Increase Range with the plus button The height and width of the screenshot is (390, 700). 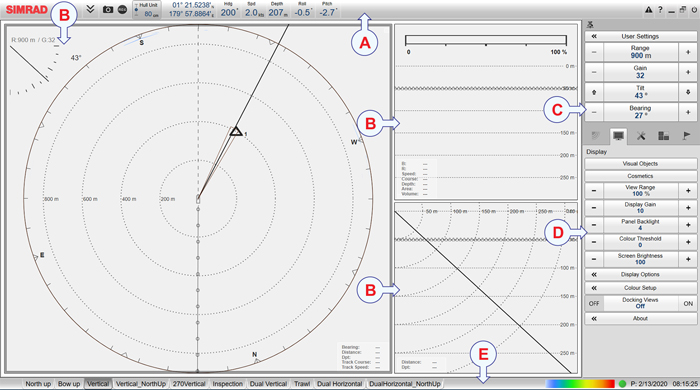pyautogui.click(x=688, y=52)
